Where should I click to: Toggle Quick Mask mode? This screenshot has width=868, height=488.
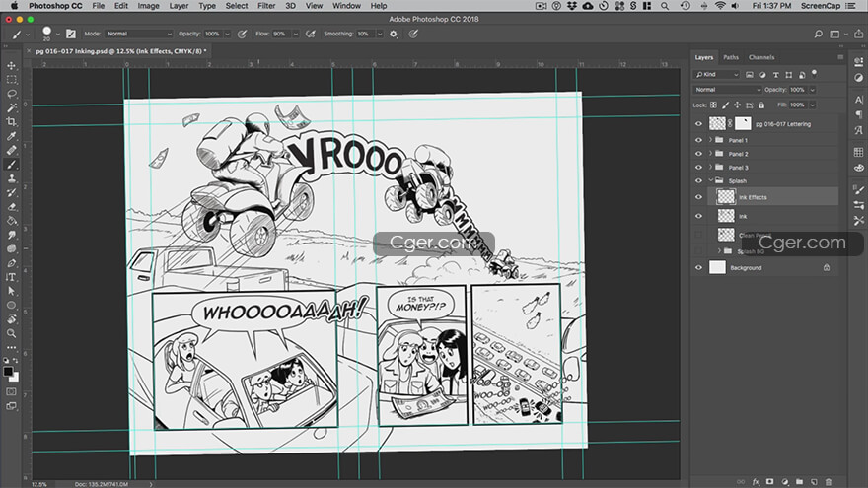[x=11, y=391]
